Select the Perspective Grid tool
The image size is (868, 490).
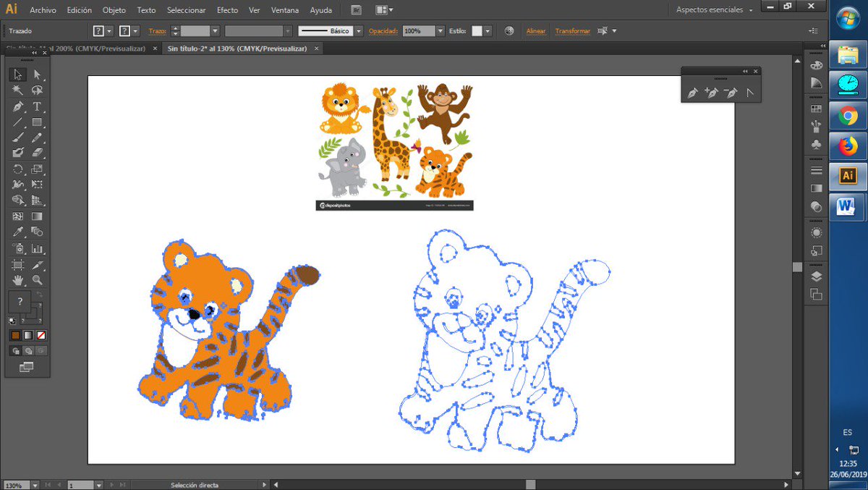click(x=37, y=200)
